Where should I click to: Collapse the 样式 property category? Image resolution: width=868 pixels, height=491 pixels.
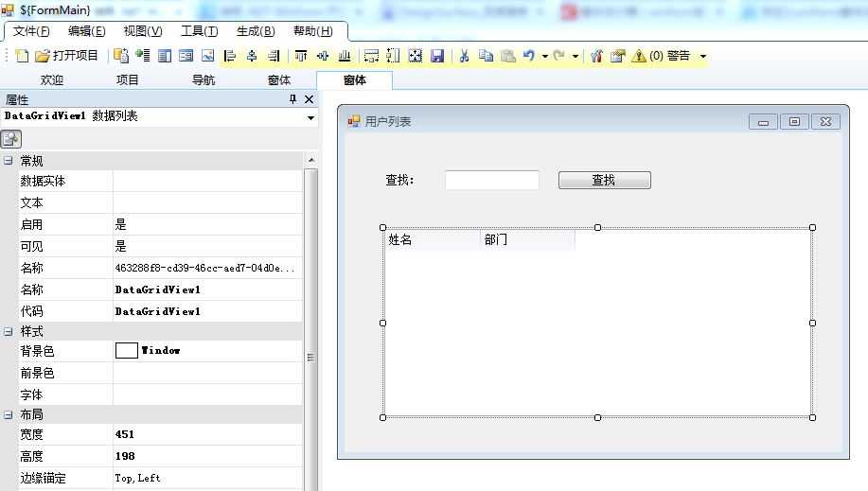[9, 331]
